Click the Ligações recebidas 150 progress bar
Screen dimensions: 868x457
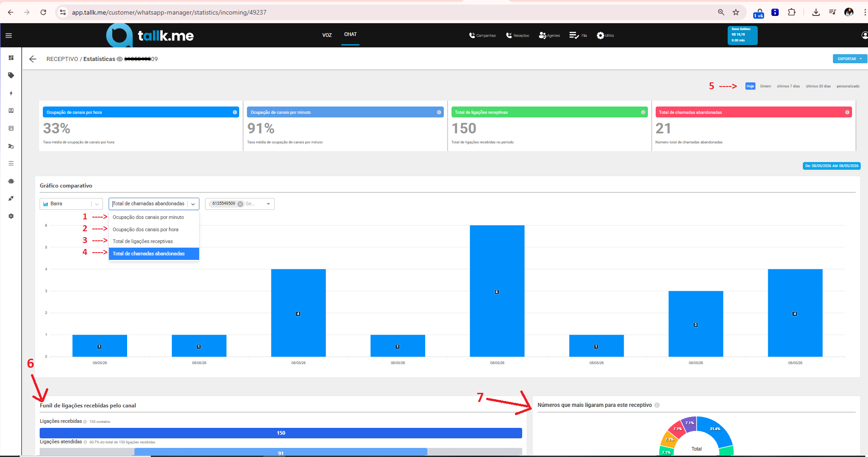point(281,433)
